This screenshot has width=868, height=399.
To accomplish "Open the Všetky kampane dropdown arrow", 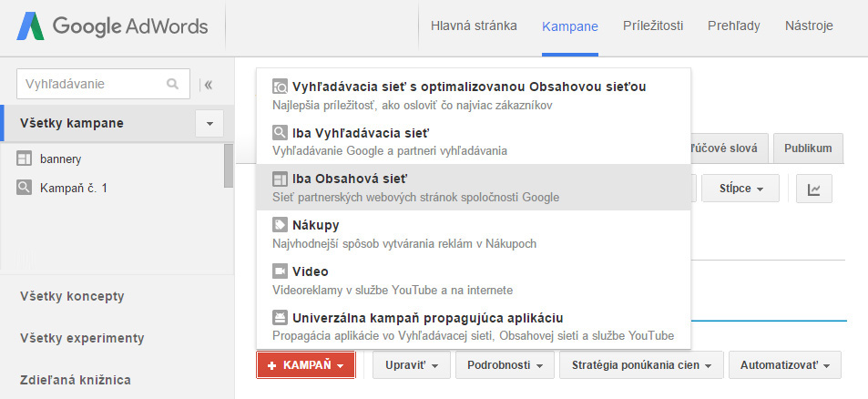I will coord(209,123).
